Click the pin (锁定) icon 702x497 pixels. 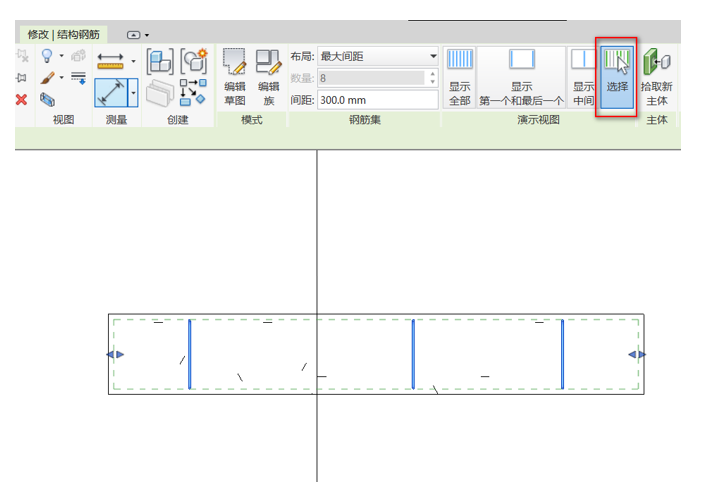[21, 78]
